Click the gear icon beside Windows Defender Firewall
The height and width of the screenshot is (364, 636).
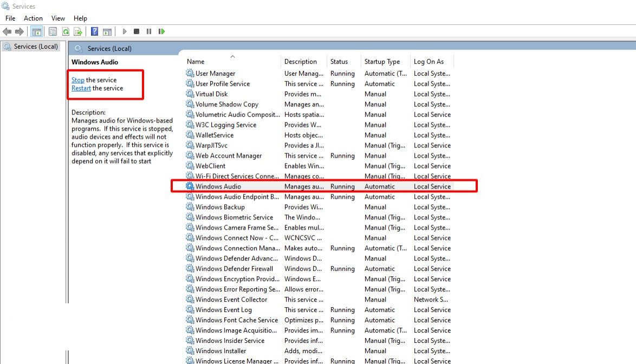[x=190, y=268]
